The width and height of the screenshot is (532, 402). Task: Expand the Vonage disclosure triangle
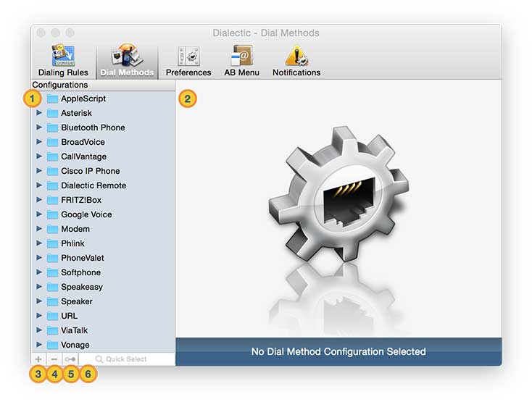coord(39,344)
